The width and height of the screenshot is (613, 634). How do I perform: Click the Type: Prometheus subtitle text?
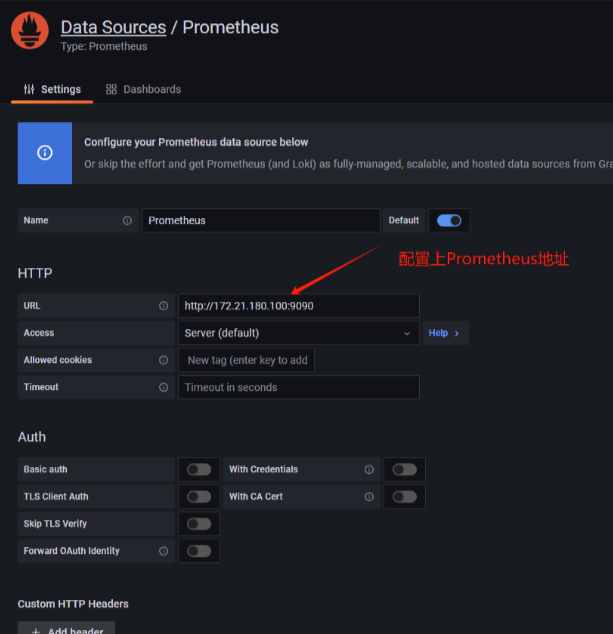(104, 46)
